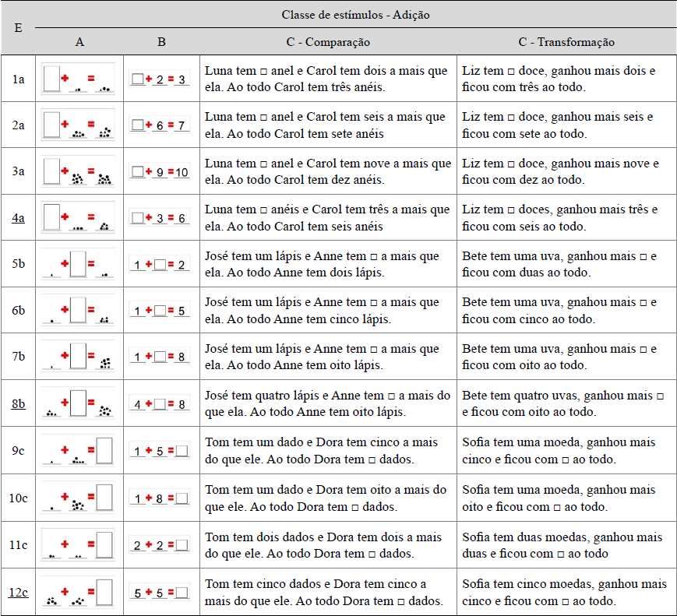The width and height of the screenshot is (677, 616).
Task: Open the dot picture stimulus in row 10c
Action: point(79,498)
